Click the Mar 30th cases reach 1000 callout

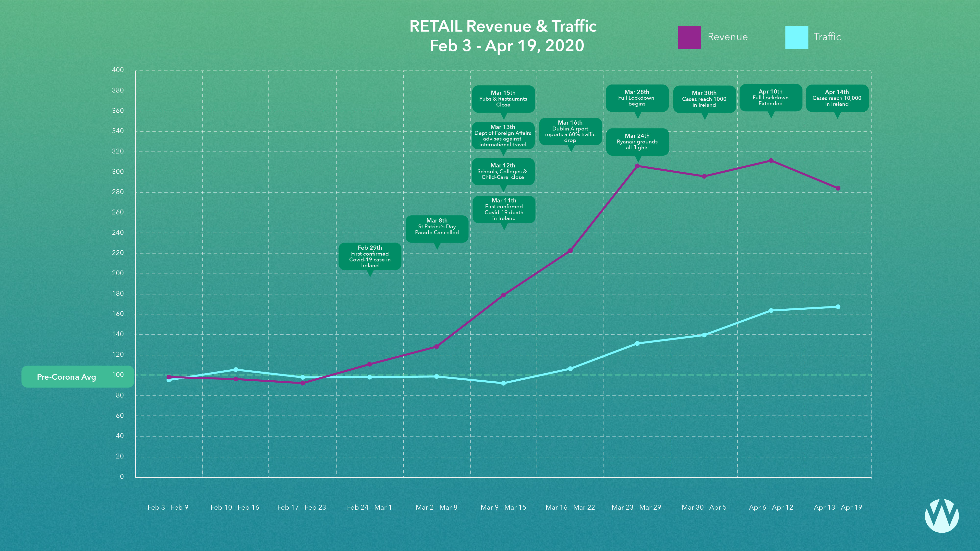tap(704, 99)
